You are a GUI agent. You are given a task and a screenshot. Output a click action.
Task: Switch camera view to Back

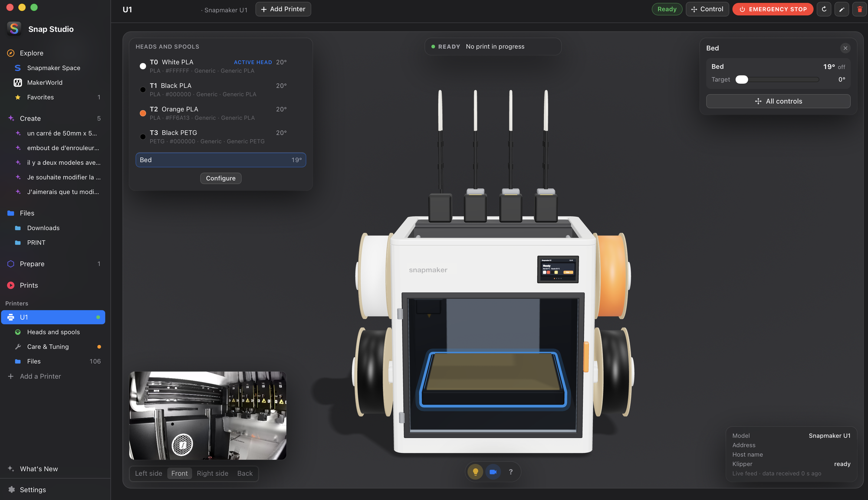pos(245,474)
